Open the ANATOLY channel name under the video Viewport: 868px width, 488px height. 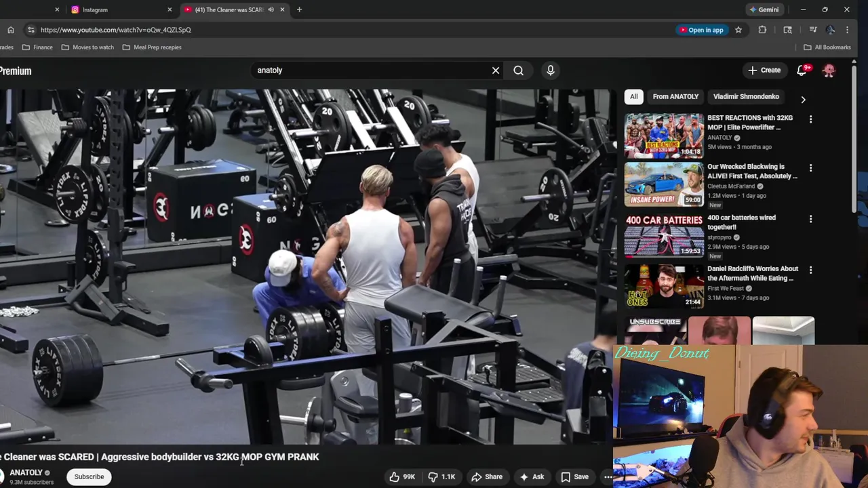click(26, 472)
